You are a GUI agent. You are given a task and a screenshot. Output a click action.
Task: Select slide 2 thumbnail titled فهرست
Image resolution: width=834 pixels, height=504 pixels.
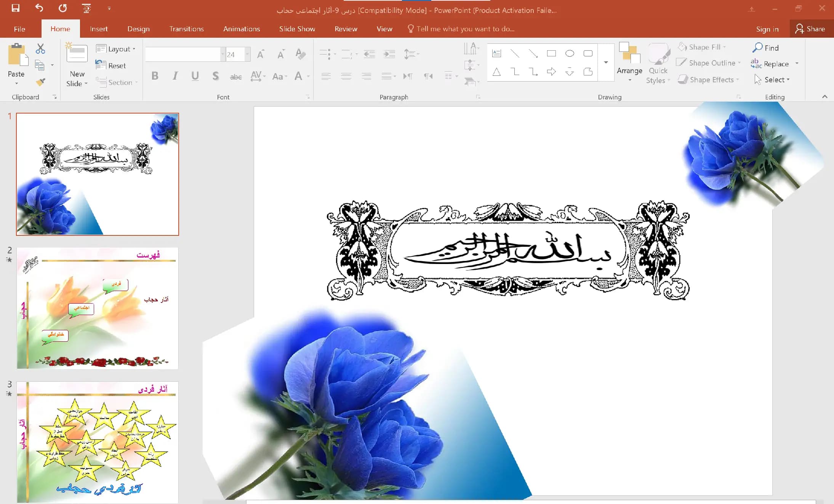[98, 308]
